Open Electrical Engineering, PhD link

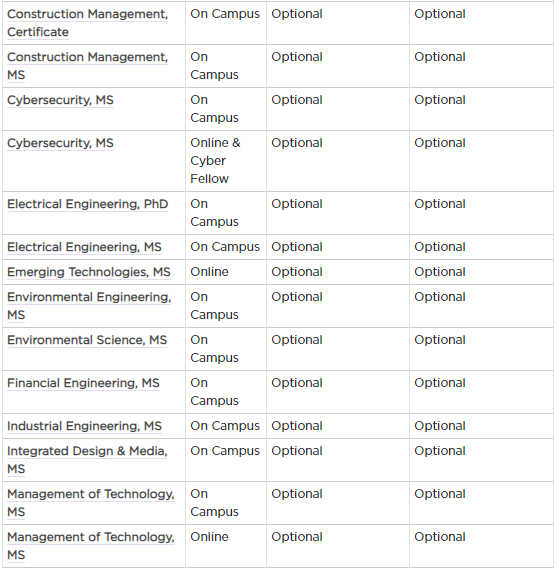(87, 204)
